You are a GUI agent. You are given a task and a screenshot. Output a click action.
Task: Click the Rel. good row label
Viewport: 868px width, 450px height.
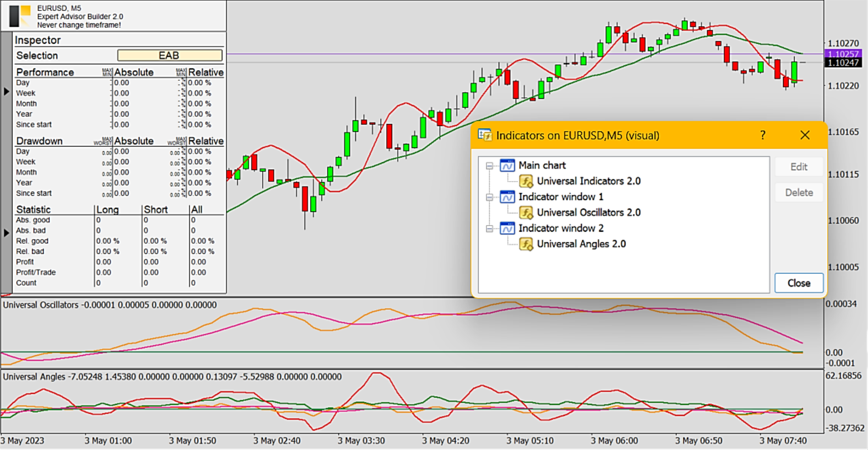32,241
